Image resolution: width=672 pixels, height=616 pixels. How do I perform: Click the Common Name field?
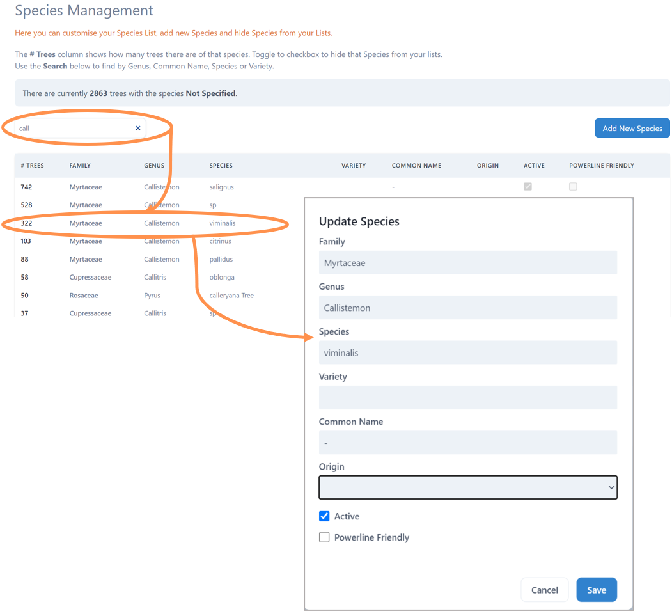pyautogui.click(x=467, y=443)
